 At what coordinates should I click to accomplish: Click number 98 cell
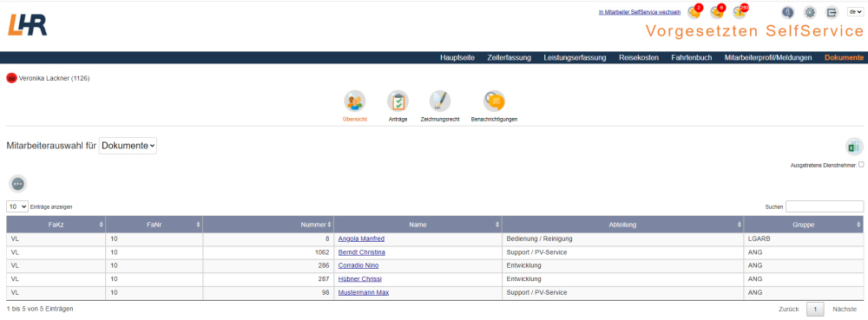click(268, 292)
